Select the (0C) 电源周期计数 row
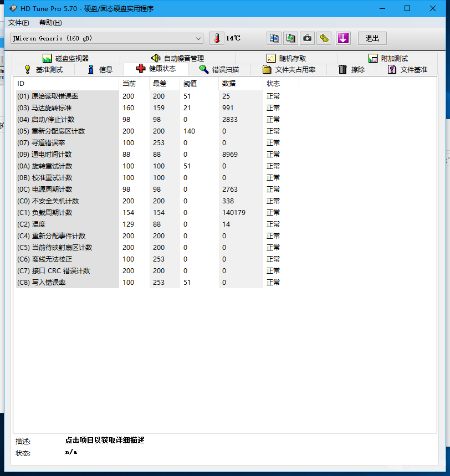The height and width of the screenshot is (476, 450). point(157,189)
